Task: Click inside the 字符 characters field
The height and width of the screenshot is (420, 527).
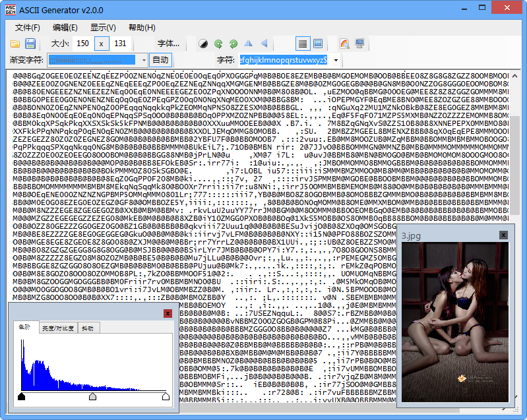Action: (284, 60)
